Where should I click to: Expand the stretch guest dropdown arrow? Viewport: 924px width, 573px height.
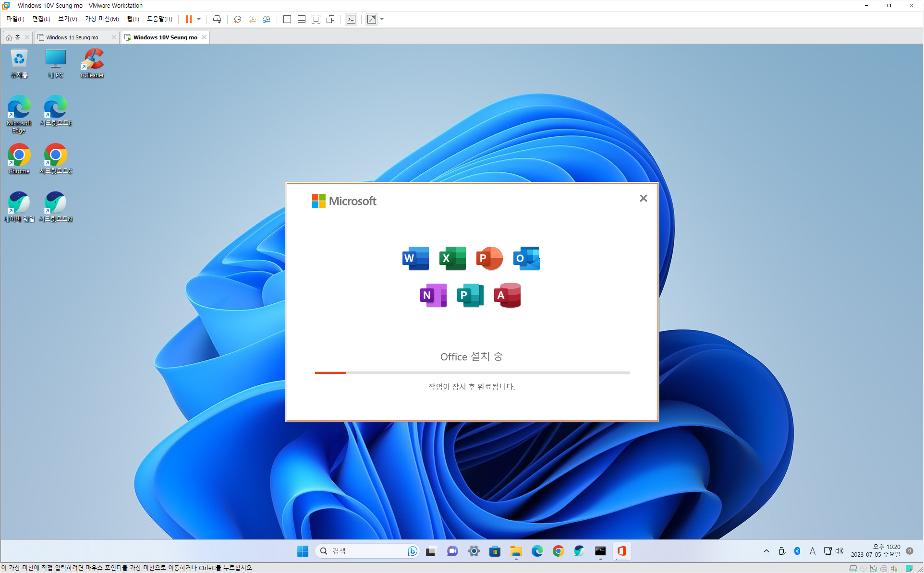coord(382,19)
